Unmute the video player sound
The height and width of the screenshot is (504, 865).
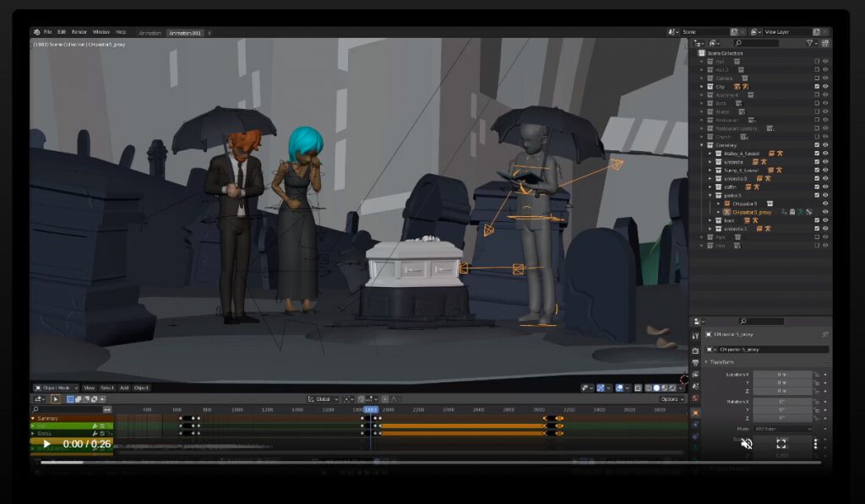(746, 443)
